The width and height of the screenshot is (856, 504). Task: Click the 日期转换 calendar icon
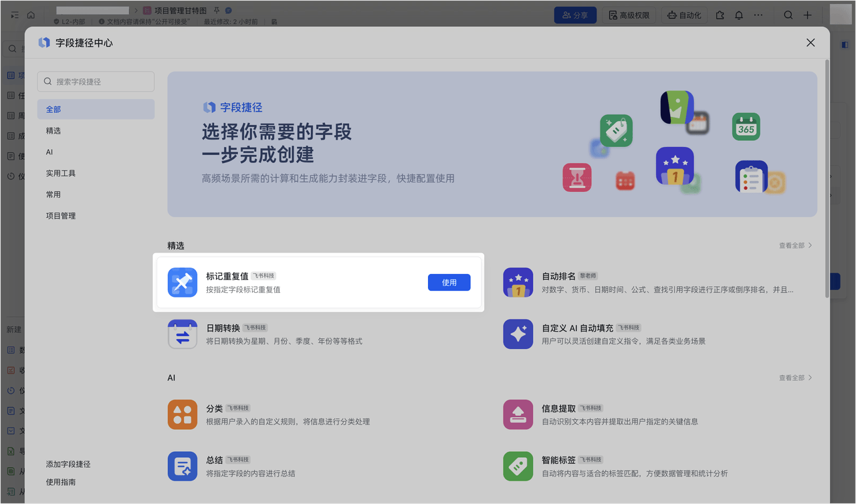pos(183,334)
